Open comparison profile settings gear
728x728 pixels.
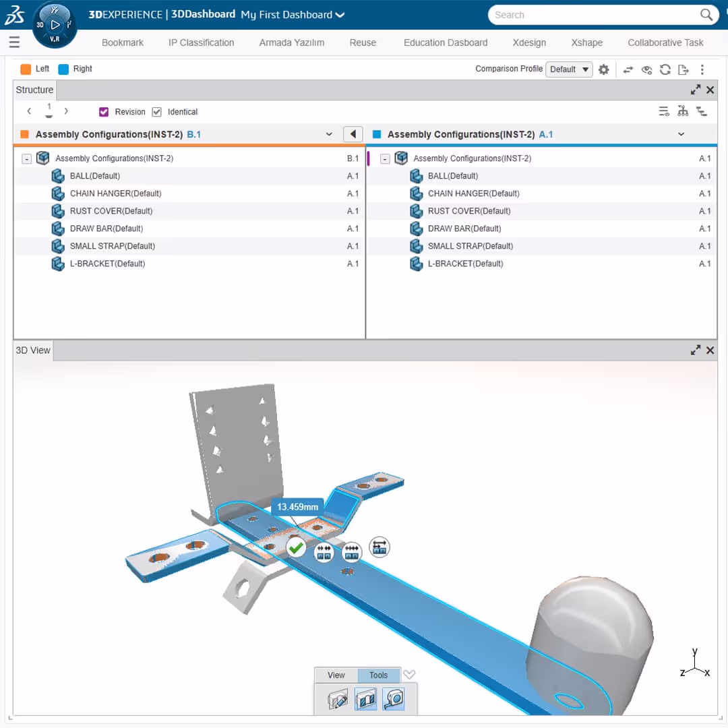pos(603,69)
